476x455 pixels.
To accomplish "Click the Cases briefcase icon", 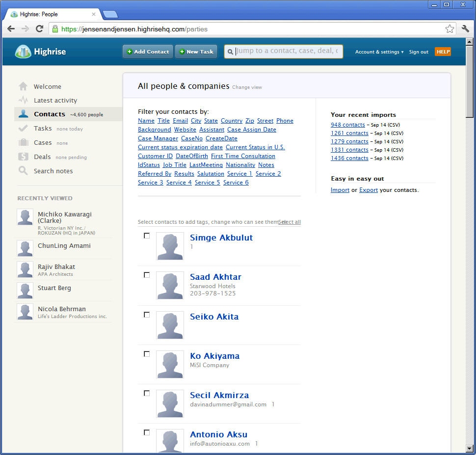I will tap(24, 142).
